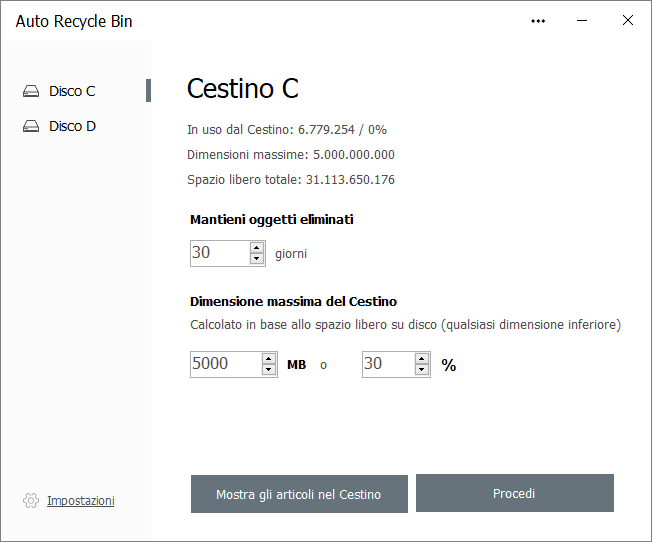
Task: Open the three-dots menu in title bar
Action: click(x=538, y=21)
